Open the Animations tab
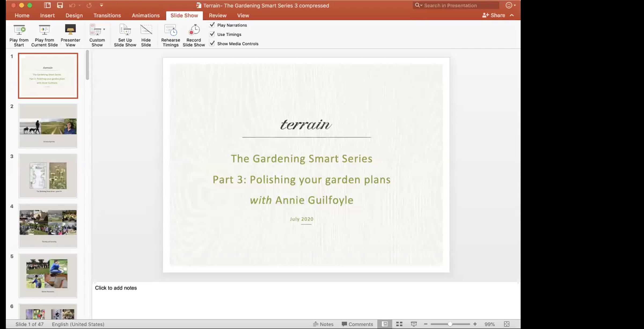Image resolution: width=644 pixels, height=329 pixels. pos(145,16)
